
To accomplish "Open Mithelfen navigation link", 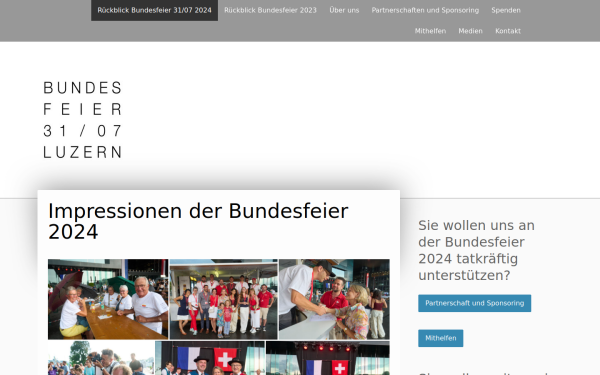I will coord(430,31).
